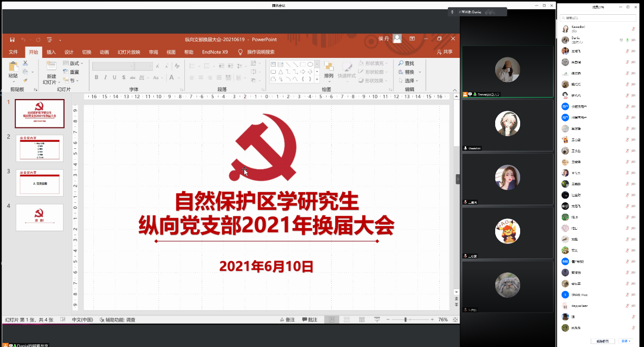The image size is (644, 347).
Task: Switch to slide sorter view icon
Action: click(x=347, y=320)
